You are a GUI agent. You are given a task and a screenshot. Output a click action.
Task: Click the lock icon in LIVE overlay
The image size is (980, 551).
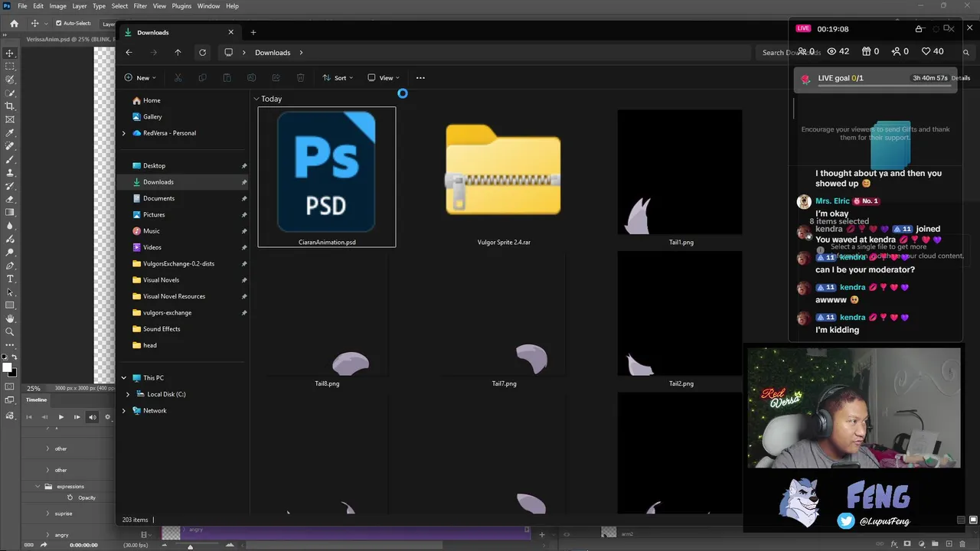click(920, 29)
